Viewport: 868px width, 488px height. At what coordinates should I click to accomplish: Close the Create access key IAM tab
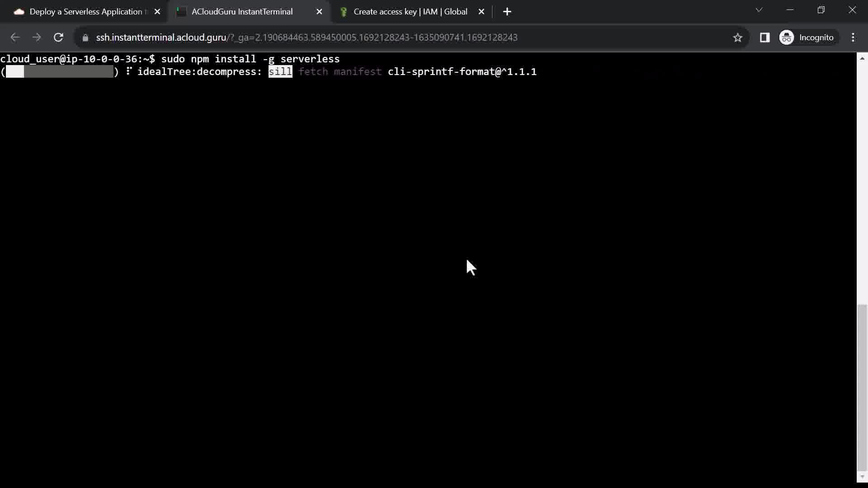[x=481, y=12]
